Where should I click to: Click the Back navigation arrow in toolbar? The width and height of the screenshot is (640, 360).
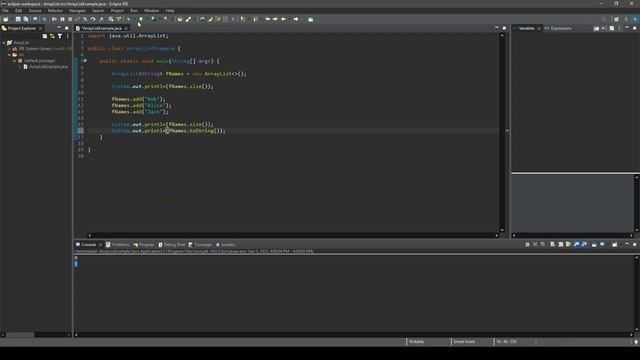pos(283,19)
